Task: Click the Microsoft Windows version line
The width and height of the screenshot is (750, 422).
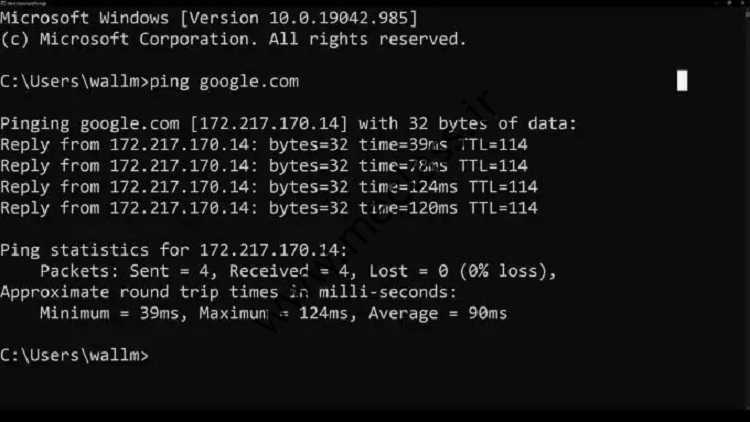Action: [x=209, y=18]
